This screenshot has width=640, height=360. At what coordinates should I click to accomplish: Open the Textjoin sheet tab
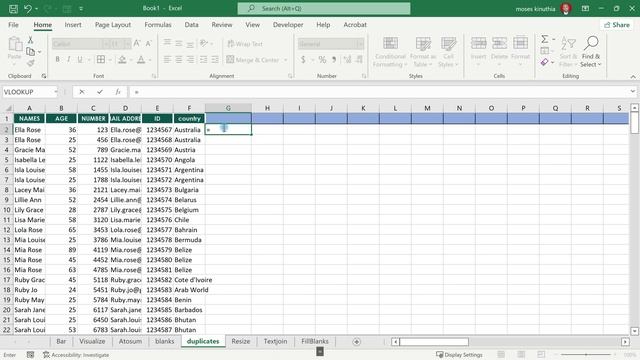point(275,341)
